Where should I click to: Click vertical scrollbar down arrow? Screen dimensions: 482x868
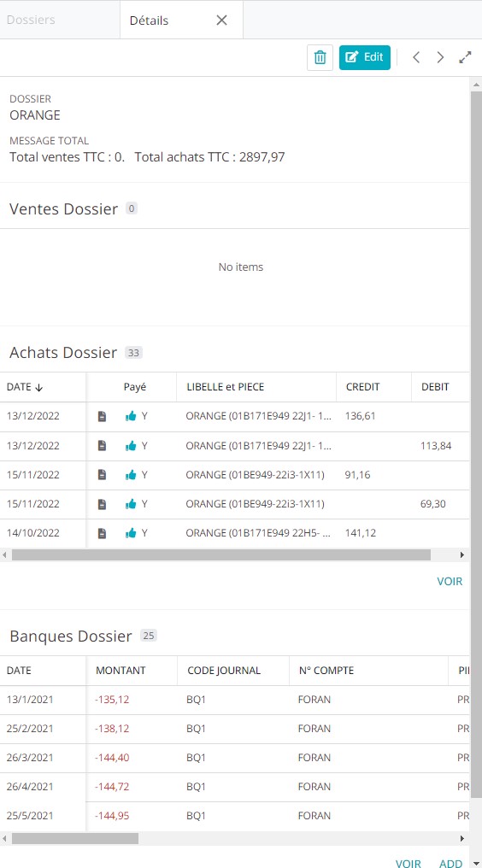point(476,863)
